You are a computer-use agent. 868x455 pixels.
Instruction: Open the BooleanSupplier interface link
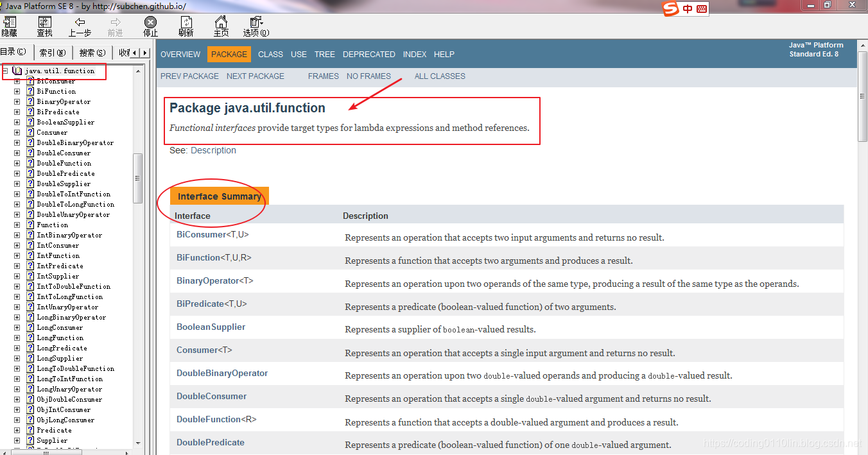tap(211, 327)
